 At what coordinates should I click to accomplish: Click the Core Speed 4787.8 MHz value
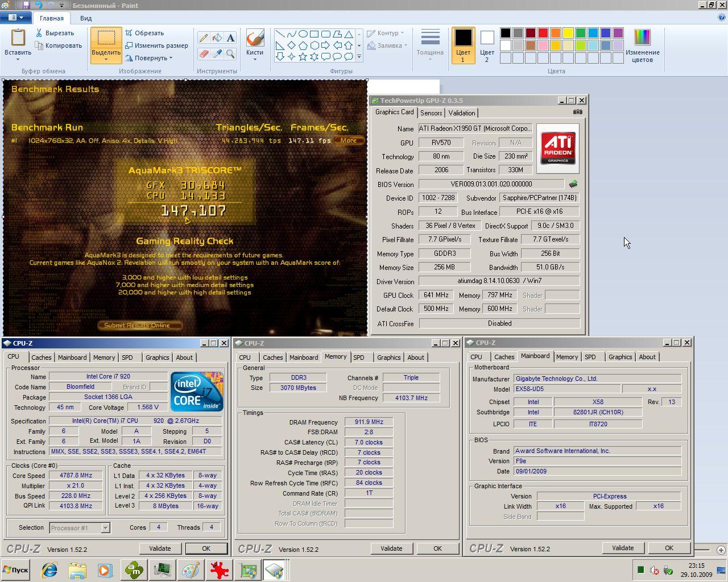point(76,476)
